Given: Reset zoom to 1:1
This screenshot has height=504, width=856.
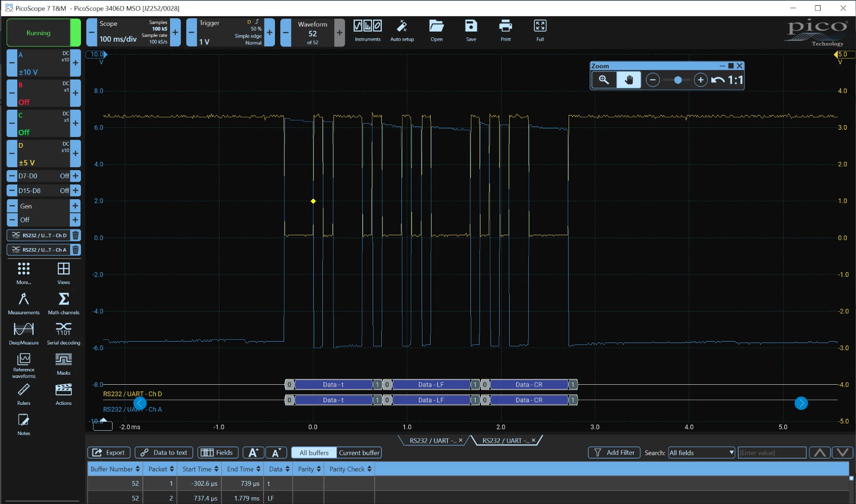Looking at the screenshot, I should click(736, 80).
